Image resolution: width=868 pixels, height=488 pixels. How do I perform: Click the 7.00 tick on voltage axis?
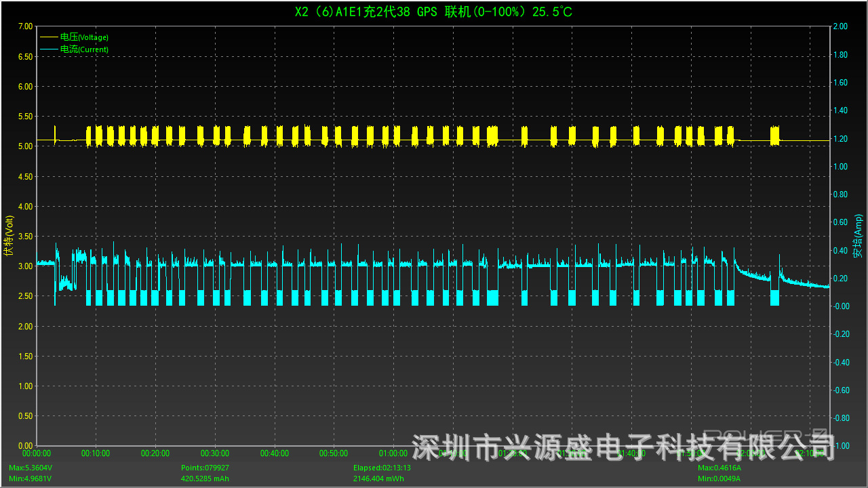24,26
